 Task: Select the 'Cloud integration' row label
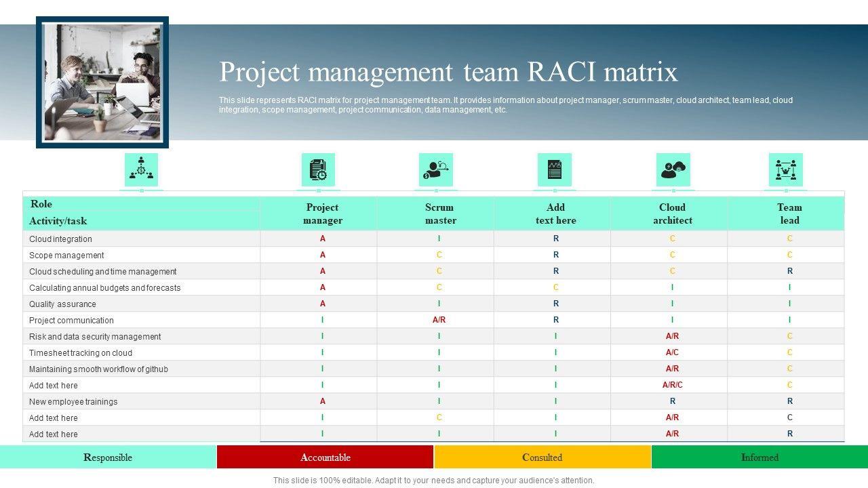61,239
